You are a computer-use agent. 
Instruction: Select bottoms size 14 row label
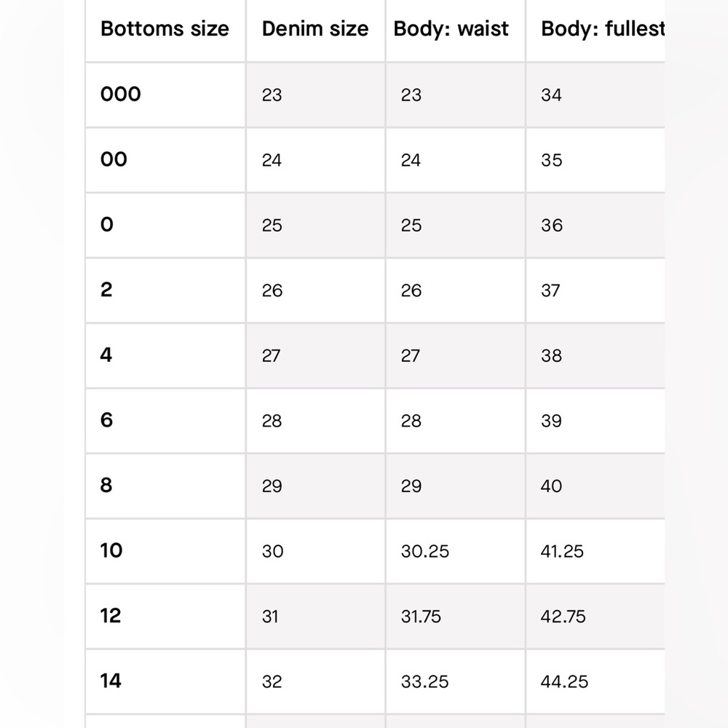(x=111, y=681)
